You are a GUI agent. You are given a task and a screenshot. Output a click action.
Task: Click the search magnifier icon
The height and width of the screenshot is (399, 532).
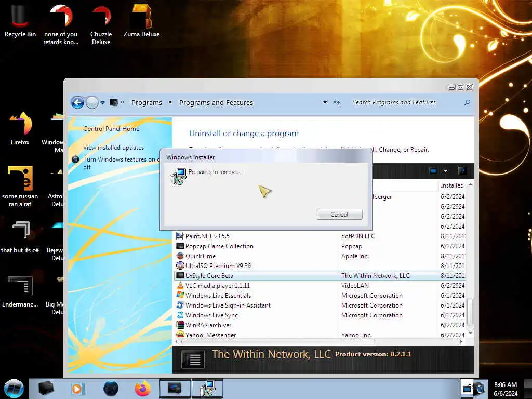click(x=467, y=102)
